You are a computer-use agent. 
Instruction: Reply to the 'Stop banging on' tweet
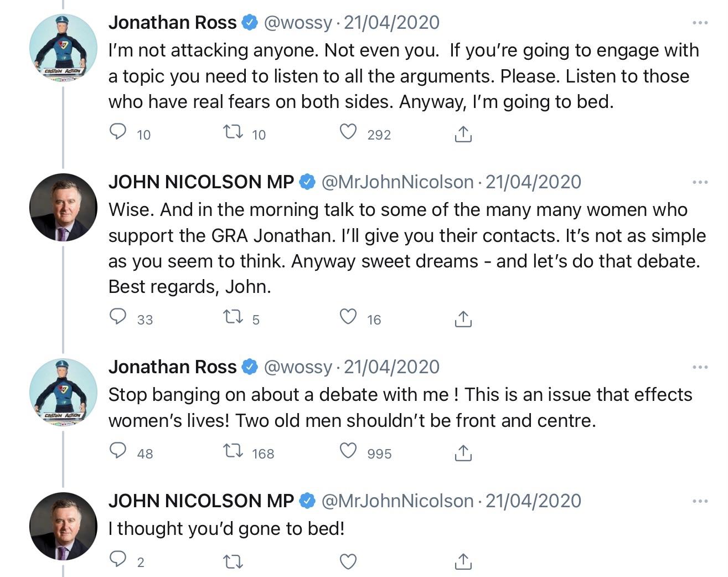pos(118,451)
